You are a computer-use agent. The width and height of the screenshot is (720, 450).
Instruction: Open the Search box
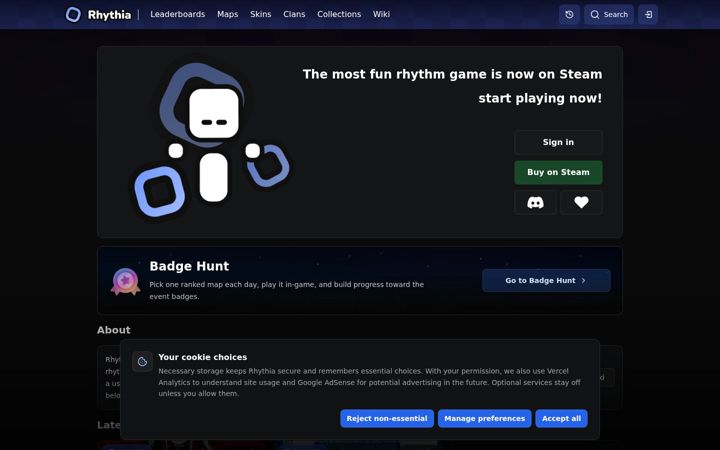(x=609, y=15)
